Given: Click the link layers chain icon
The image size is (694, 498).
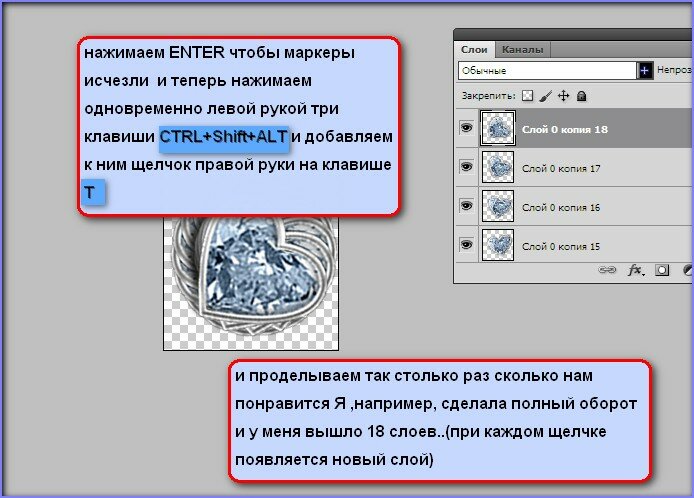Looking at the screenshot, I should (606, 270).
